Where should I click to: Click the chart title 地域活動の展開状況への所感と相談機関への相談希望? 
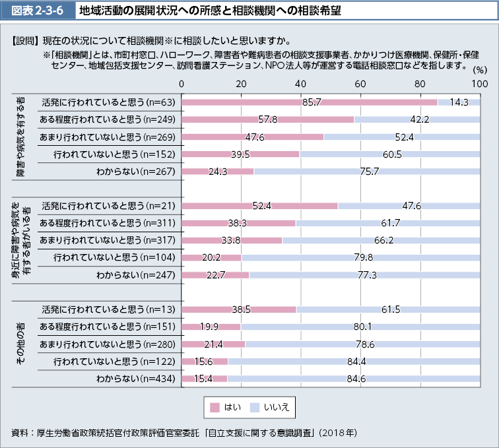click(209, 11)
